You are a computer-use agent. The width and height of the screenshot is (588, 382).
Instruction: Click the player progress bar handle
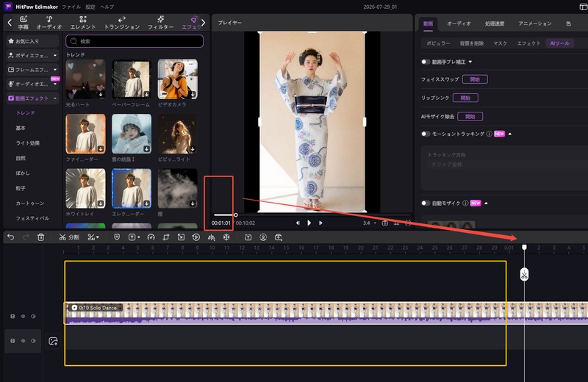coord(235,215)
